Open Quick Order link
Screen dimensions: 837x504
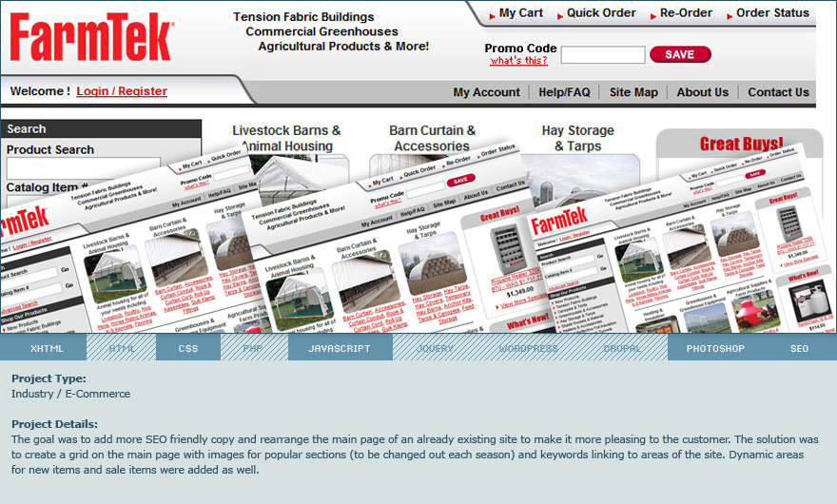coord(601,12)
